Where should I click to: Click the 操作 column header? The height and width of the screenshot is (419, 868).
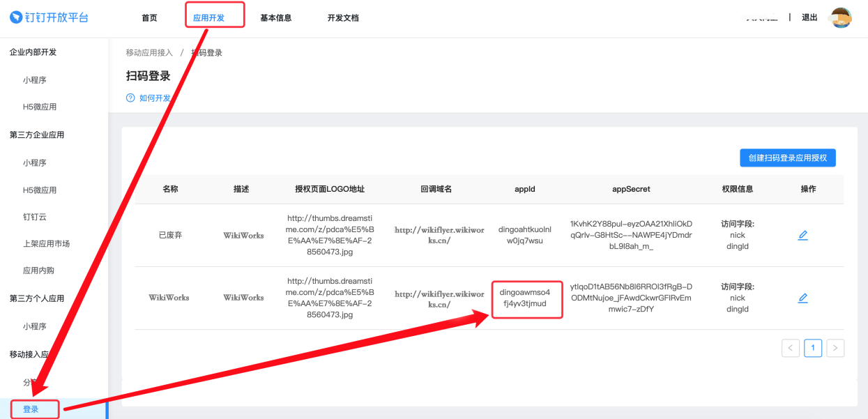(808, 189)
